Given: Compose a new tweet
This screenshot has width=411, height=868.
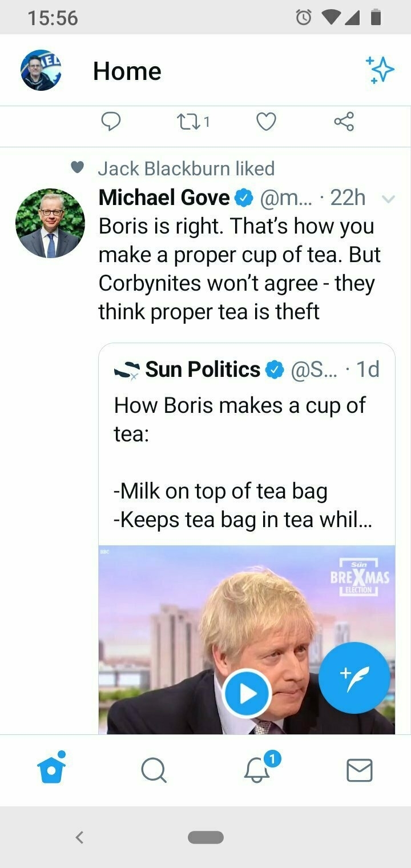Looking at the screenshot, I should (x=354, y=678).
